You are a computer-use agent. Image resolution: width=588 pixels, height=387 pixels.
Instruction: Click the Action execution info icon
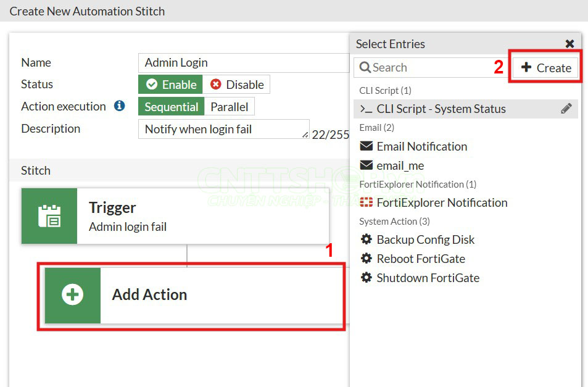click(120, 106)
